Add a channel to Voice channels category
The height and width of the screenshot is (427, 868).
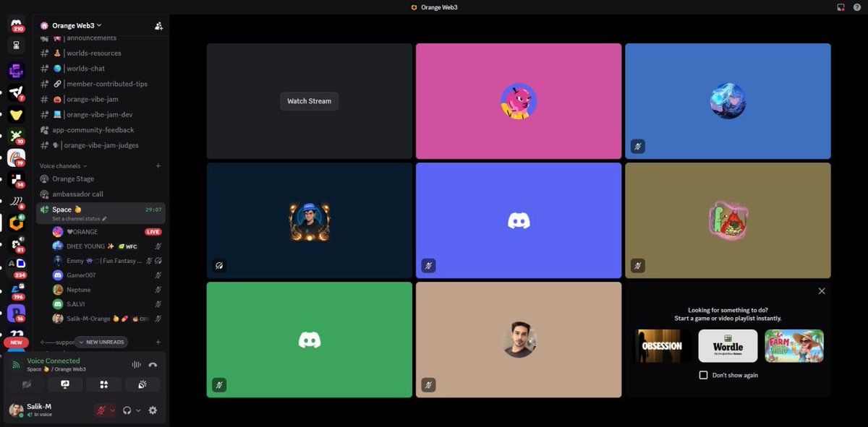coord(158,165)
